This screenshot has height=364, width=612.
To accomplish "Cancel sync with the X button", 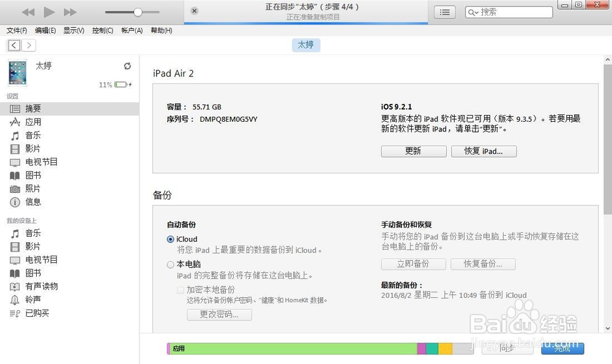I will (195, 11).
